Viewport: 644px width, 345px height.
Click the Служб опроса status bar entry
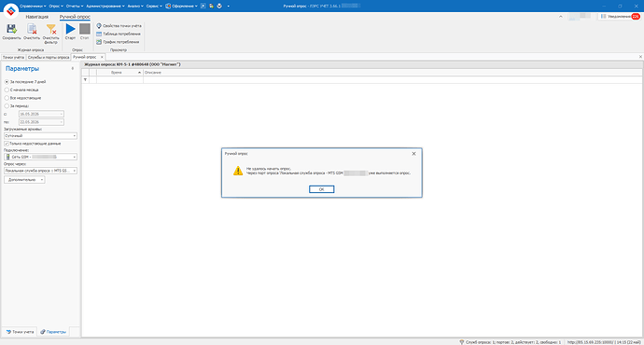click(510, 342)
